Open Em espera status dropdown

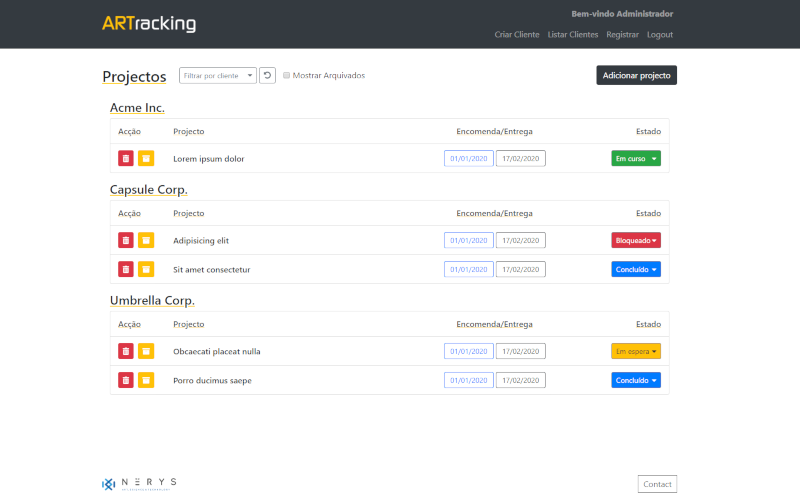pos(636,351)
